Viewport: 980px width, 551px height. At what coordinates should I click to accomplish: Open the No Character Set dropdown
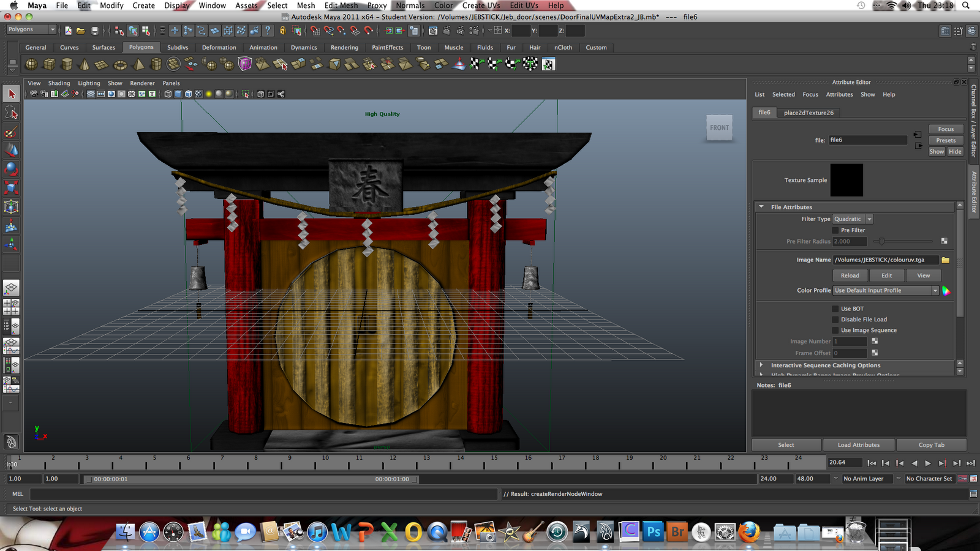(929, 479)
